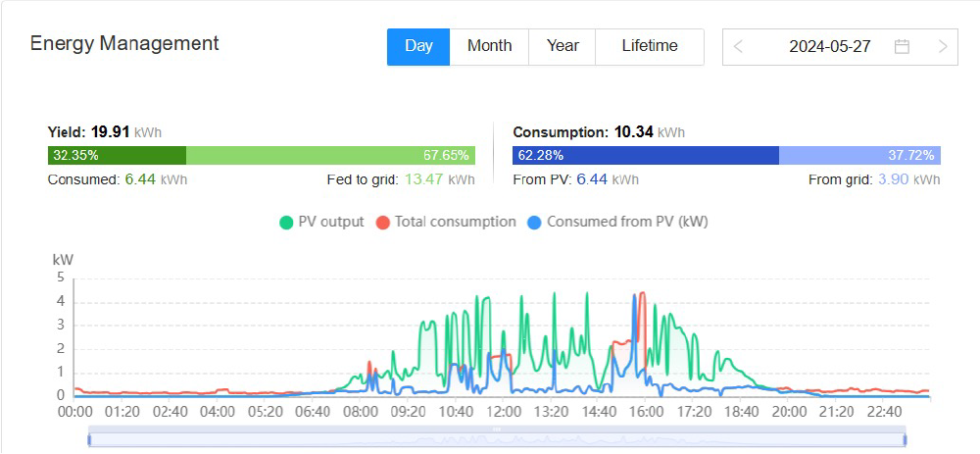
Task: Hide the Total consumption series
Action: 446,222
